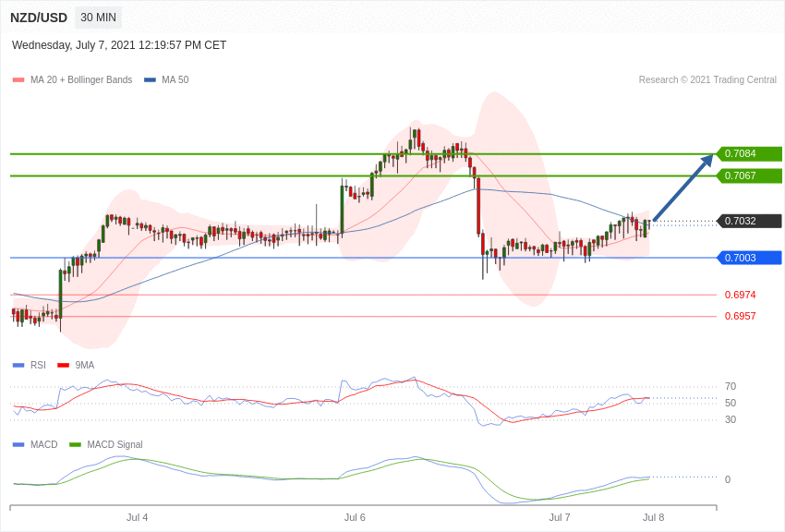Click the MACD 0 axis value

click(728, 479)
